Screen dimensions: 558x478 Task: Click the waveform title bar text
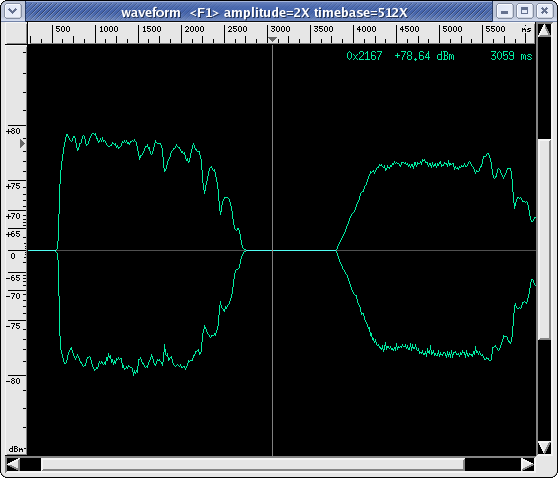click(264, 12)
